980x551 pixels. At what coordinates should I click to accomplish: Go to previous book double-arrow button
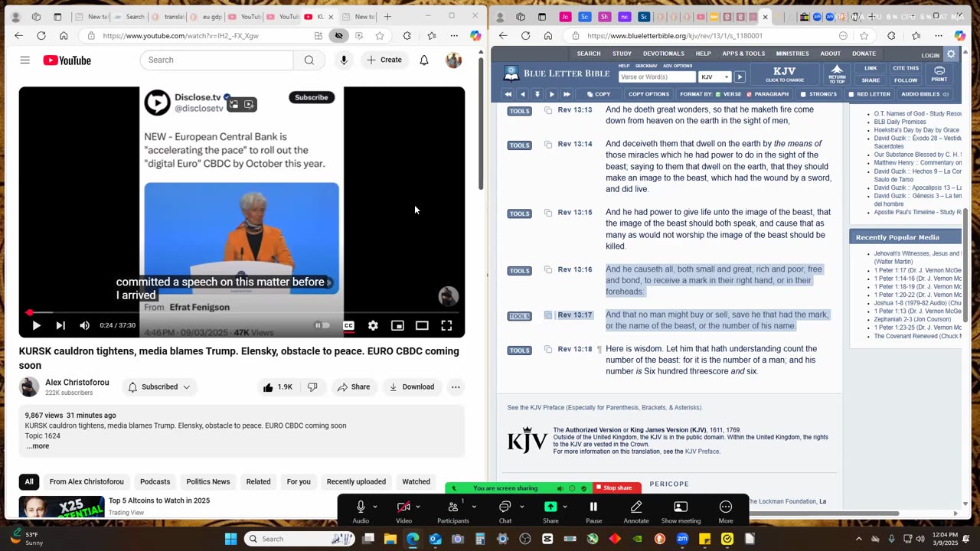tap(508, 94)
